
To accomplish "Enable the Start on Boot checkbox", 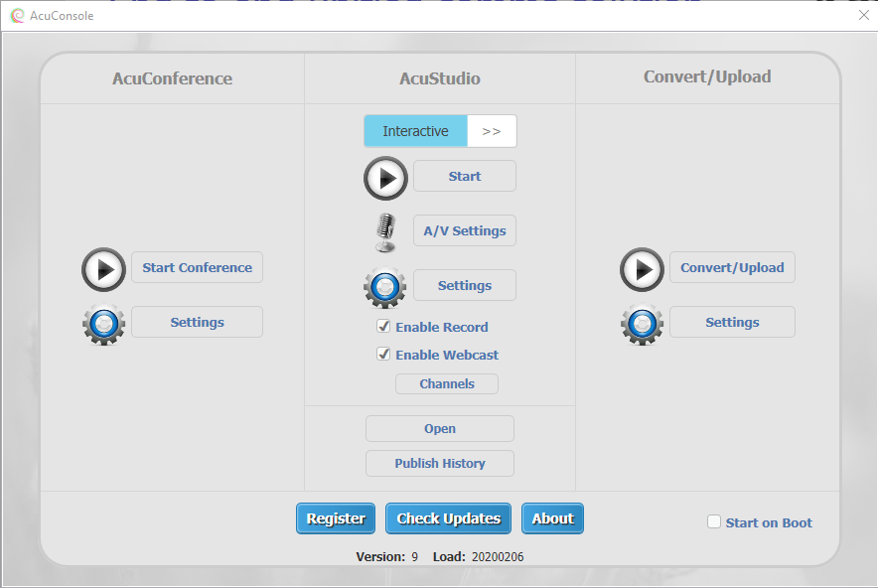I will (x=714, y=521).
